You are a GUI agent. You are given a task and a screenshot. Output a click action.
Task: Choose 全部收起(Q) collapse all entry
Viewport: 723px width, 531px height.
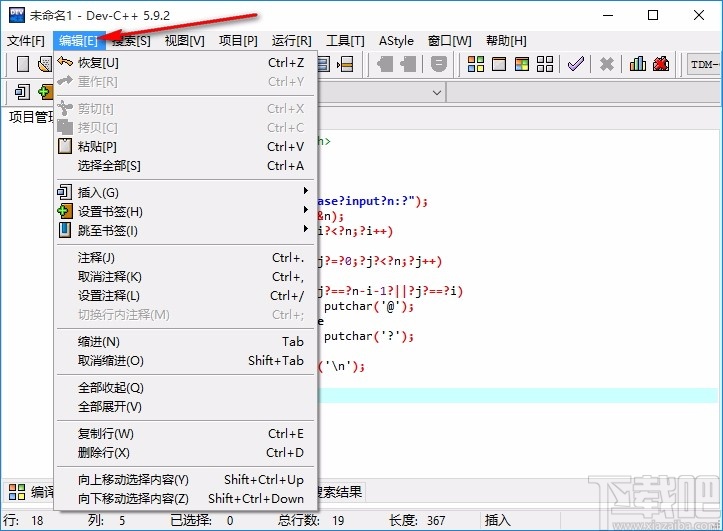[186, 388]
